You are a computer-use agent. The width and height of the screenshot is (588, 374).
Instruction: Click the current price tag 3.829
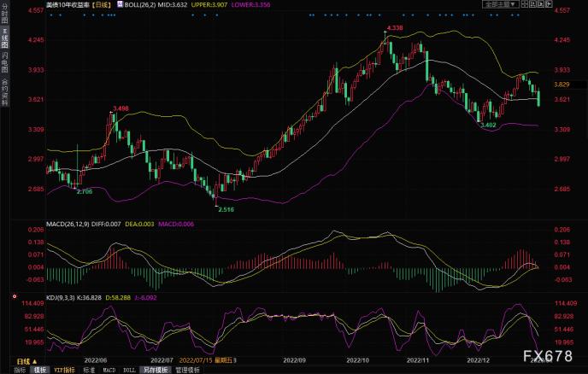click(562, 85)
